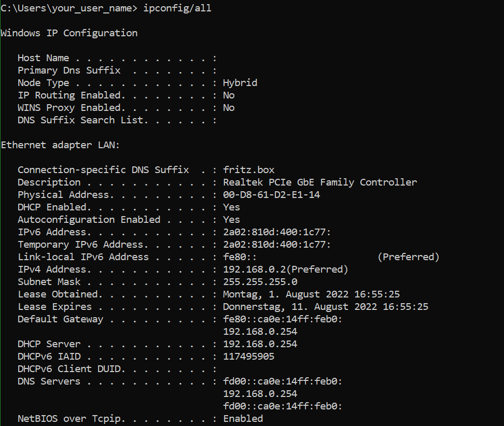Click the physical address 00-D8-61-D2-E1-14
This screenshot has height=426, width=504.
(272, 195)
